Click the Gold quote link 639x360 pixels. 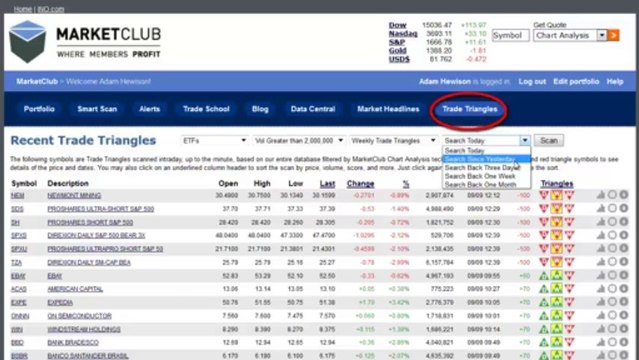coord(397,51)
